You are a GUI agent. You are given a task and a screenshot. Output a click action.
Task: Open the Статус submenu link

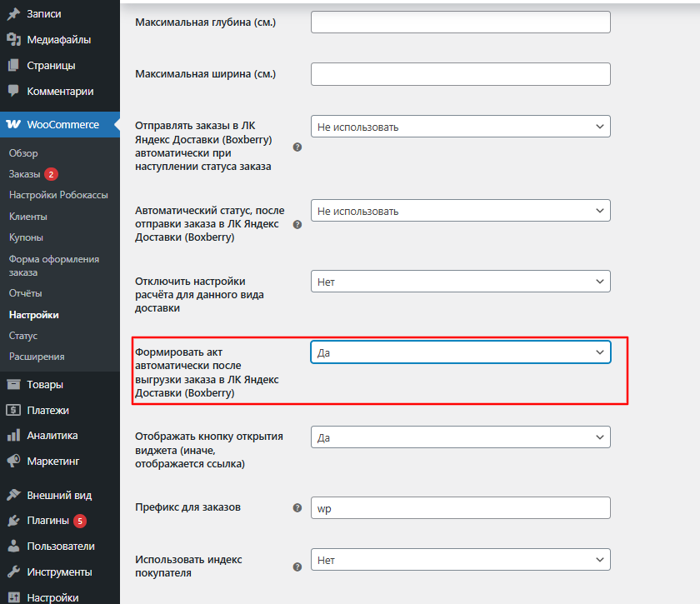(23, 336)
